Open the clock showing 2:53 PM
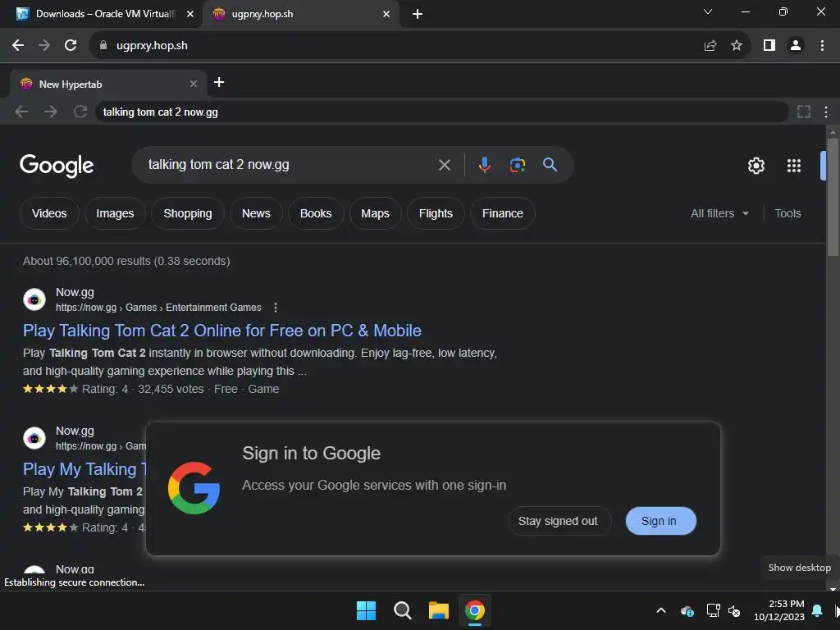The width and height of the screenshot is (840, 630). click(x=779, y=610)
